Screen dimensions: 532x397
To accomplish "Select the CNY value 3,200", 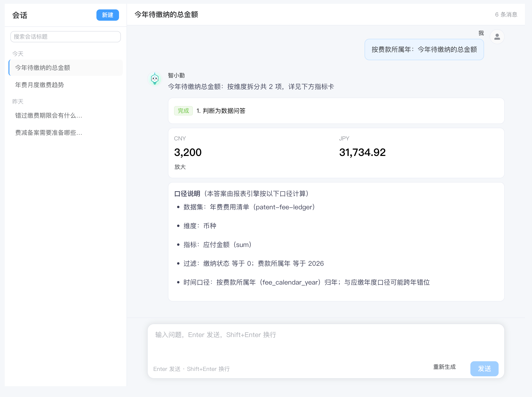I will click(x=188, y=152).
